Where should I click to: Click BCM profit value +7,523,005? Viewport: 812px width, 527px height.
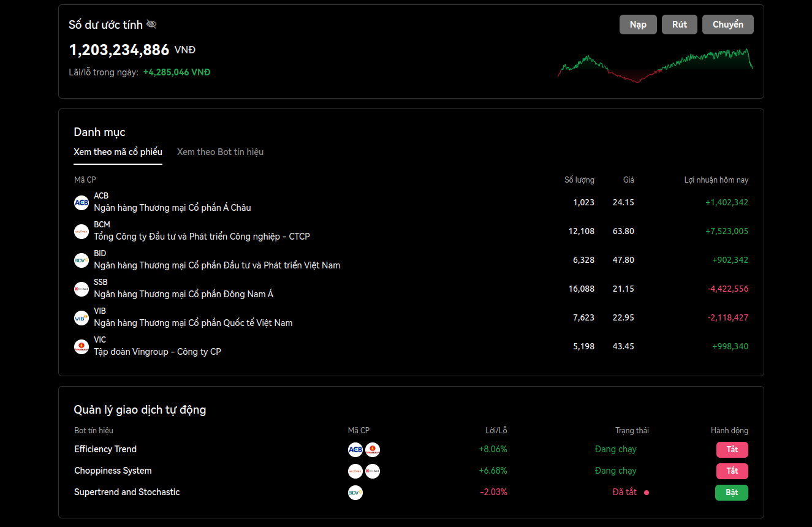727,231
